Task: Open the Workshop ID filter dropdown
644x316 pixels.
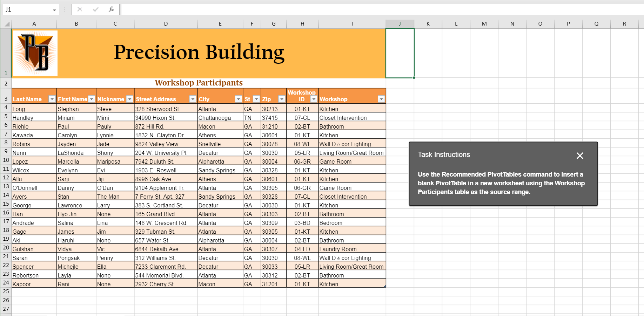Action: point(314,99)
